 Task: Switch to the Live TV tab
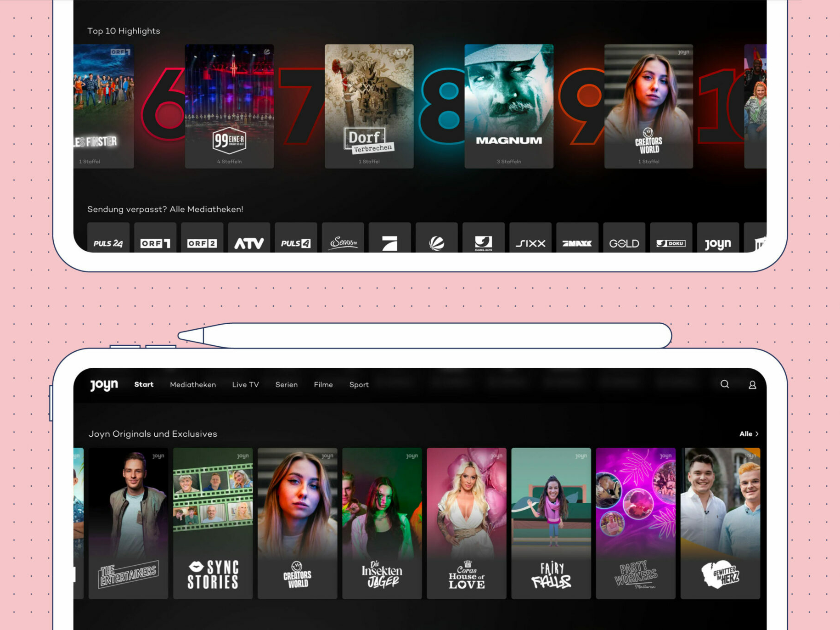click(x=245, y=385)
